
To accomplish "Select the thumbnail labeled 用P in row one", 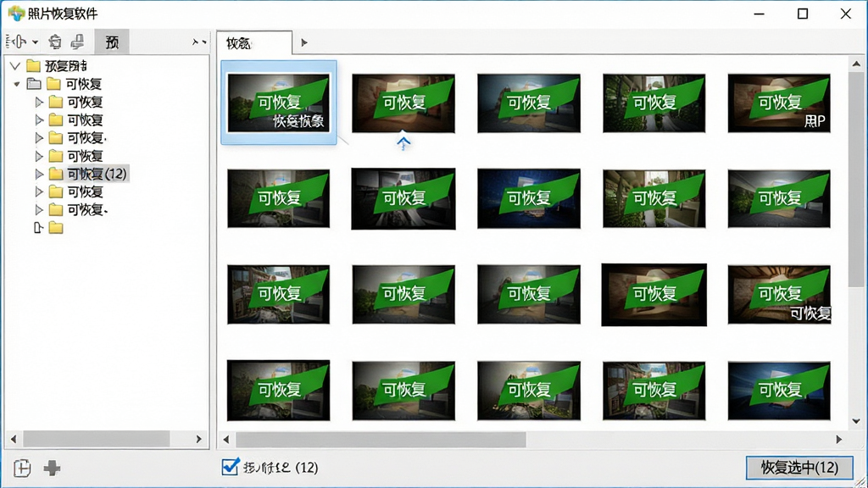I will click(x=779, y=103).
